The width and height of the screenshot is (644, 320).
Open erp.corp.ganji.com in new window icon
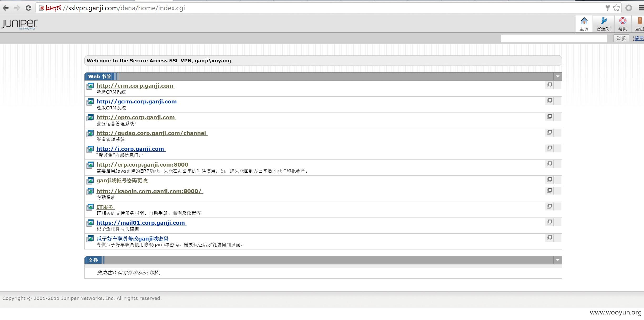(549, 164)
